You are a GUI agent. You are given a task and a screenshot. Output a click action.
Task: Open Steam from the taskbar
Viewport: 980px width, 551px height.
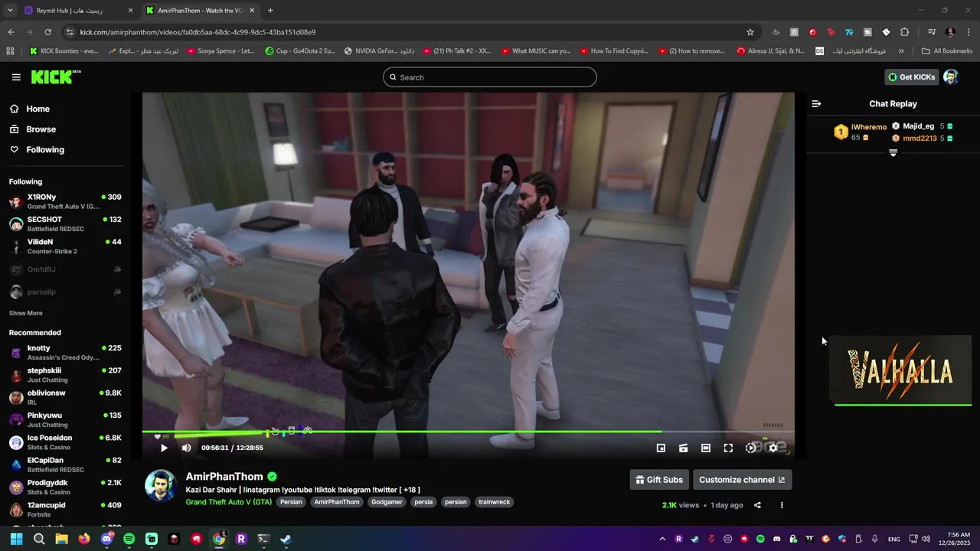(286, 539)
